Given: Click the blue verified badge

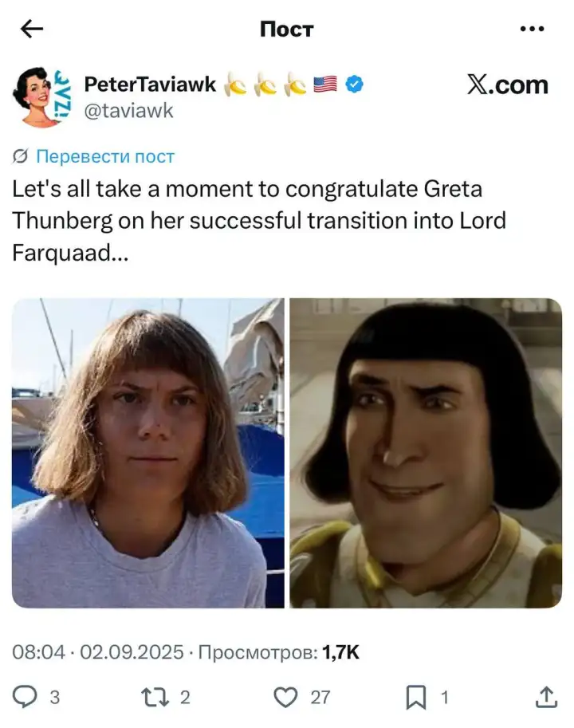Looking at the screenshot, I should 355,85.
